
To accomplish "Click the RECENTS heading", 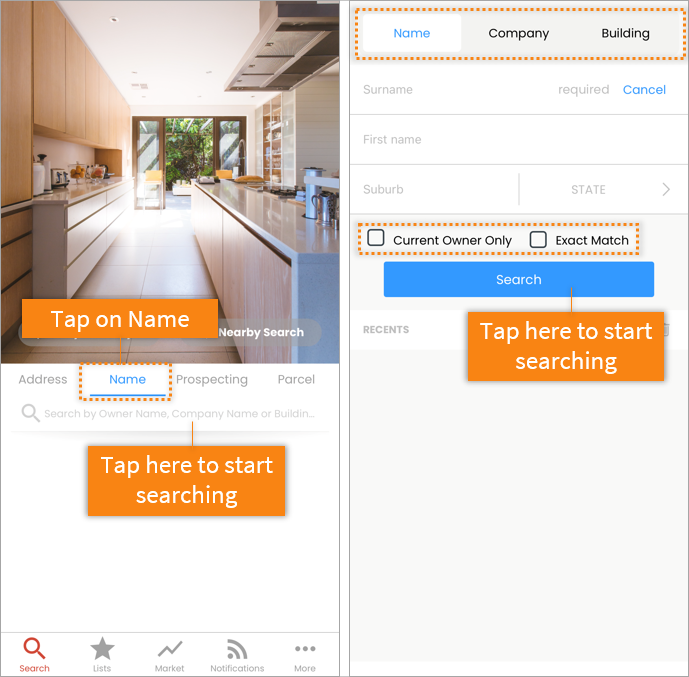I will (x=386, y=329).
